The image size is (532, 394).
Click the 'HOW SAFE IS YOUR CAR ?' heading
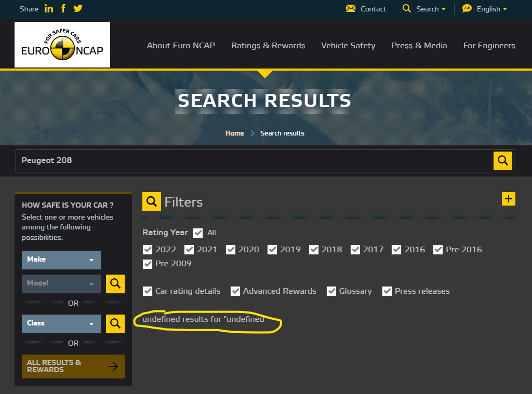pos(68,205)
